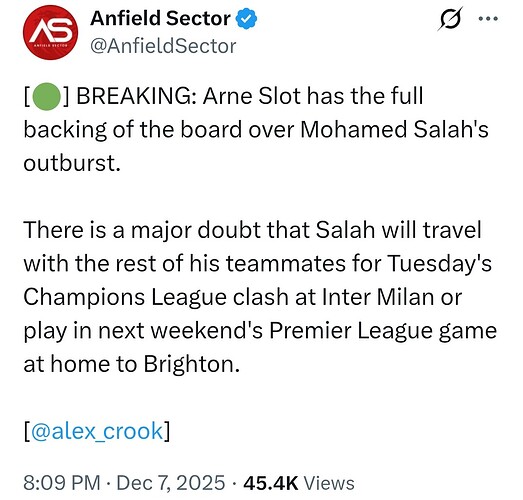The height and width of the screenshot is (500, 523).
Task: Click the Premier League game text
Action: coord(383,331)
